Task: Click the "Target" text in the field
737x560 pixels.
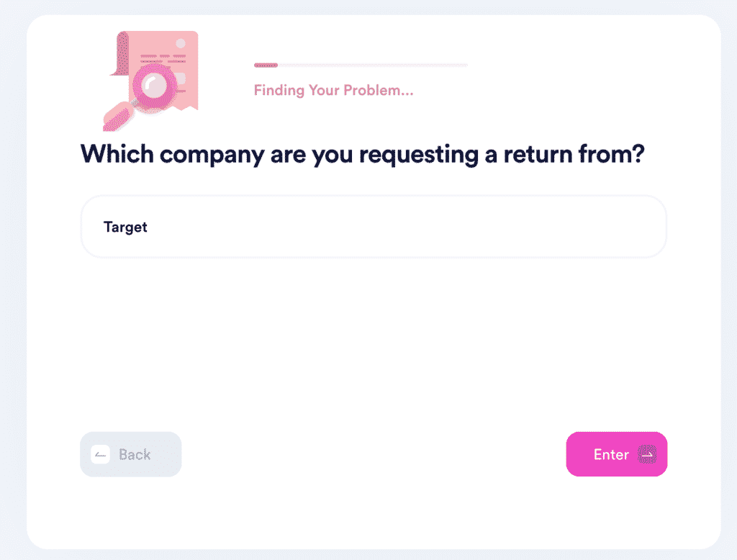Action: tap(125, 227)
